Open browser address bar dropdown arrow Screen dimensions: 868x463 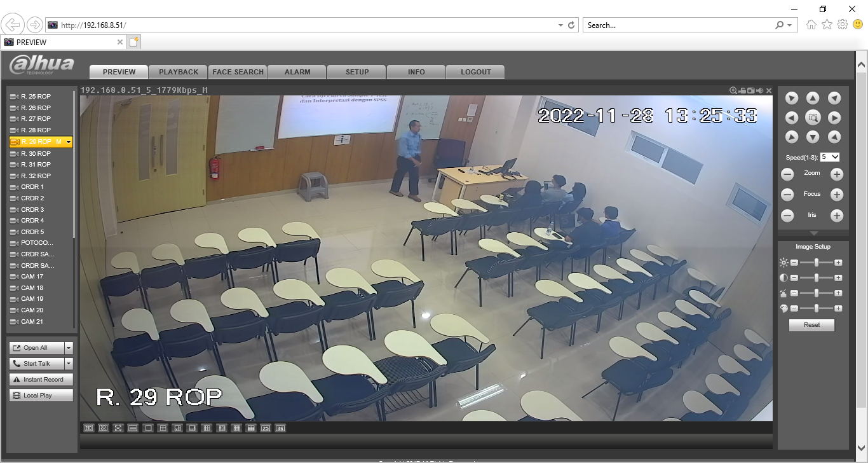click(x=560, y=25)
